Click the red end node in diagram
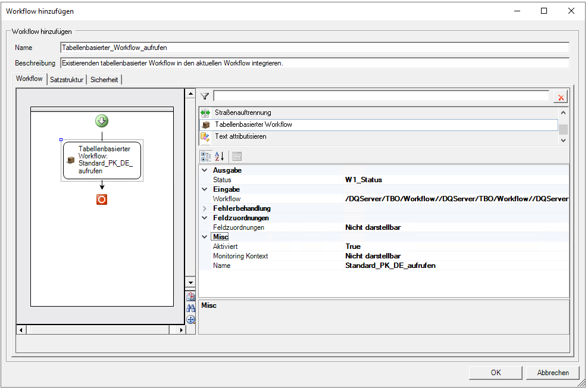Viewport: 588px width, 390px height. [x=102, y=199]
